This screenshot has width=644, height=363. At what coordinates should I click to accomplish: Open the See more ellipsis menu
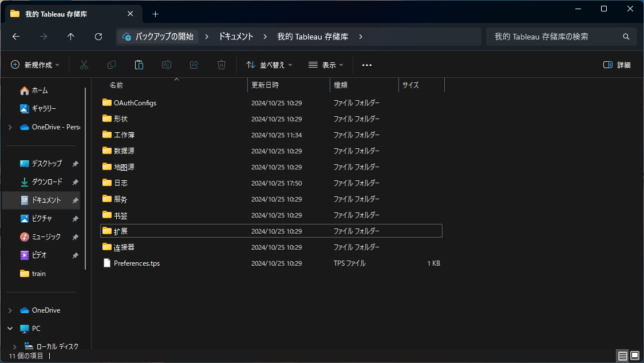click(x=367, y=65)
